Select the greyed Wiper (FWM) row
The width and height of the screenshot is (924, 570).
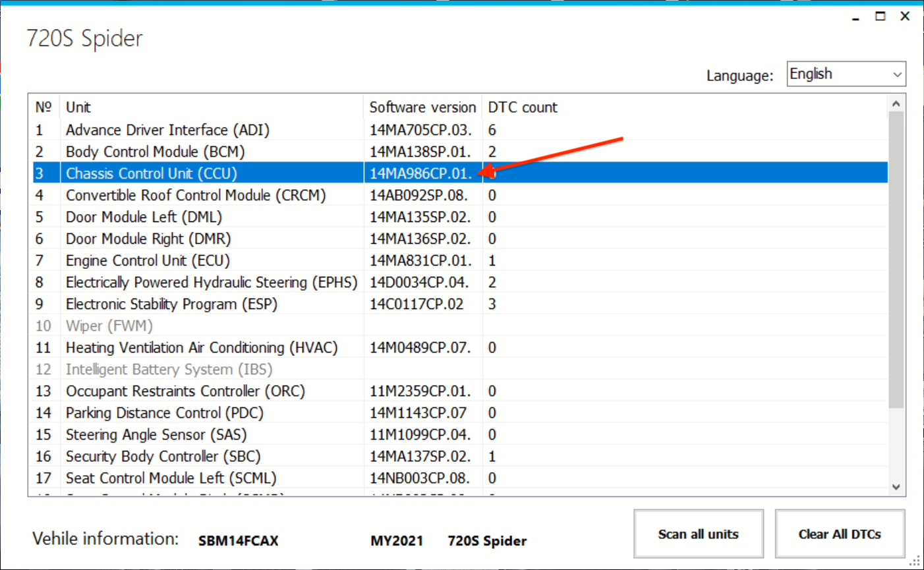pyautogui.click(x=460, y=326)
